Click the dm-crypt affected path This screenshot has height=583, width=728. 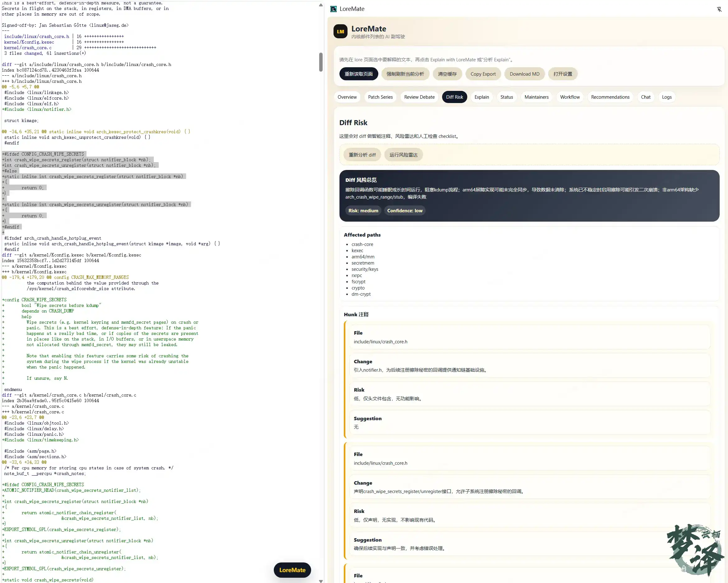[361, 294]
